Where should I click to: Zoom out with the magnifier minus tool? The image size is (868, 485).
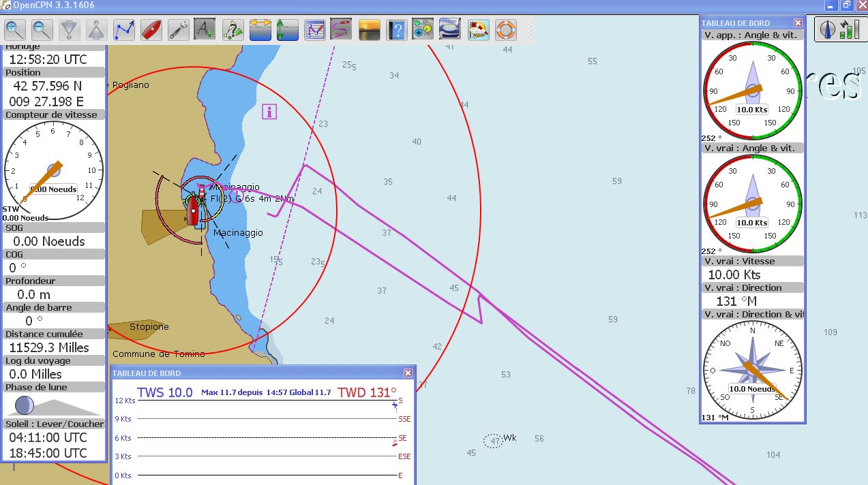coord(42,30)
